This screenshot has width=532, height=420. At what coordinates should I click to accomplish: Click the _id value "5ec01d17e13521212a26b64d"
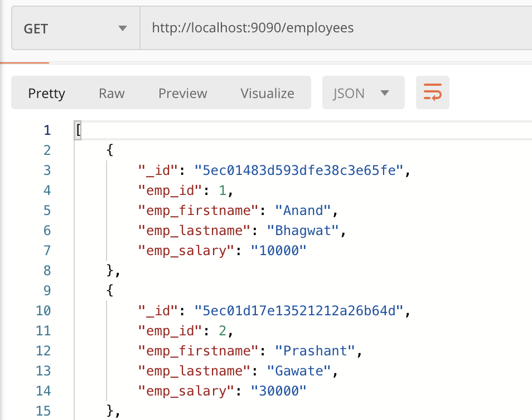tap(299, 311)
